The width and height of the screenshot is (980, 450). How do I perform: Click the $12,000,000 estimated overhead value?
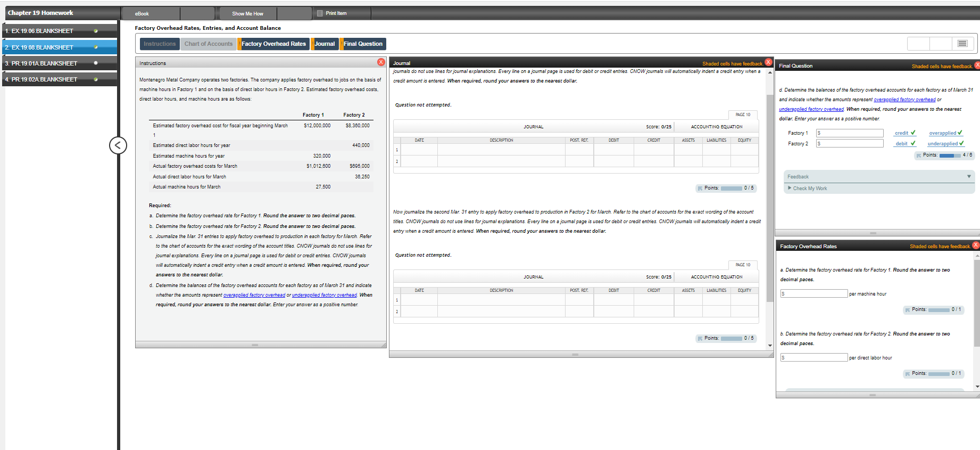coord(317,126)
